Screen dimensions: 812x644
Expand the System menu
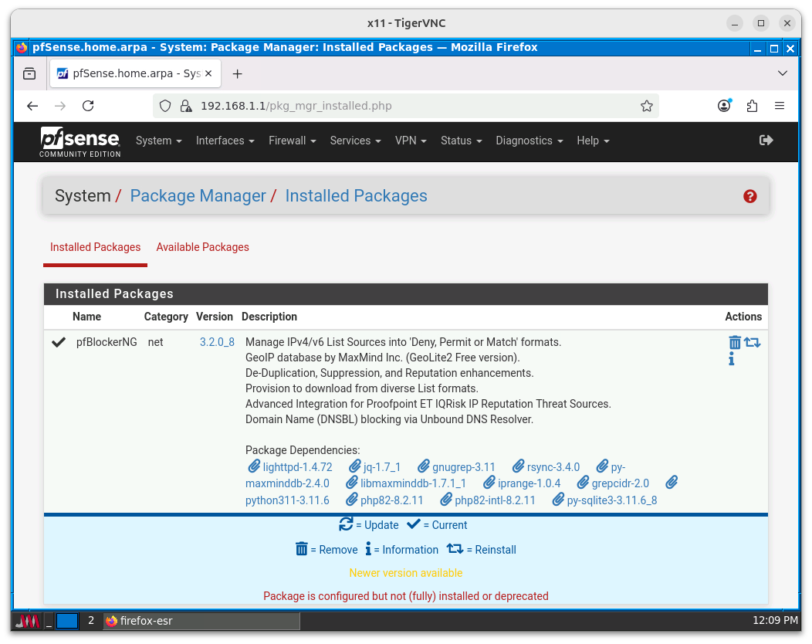[158, 141]
